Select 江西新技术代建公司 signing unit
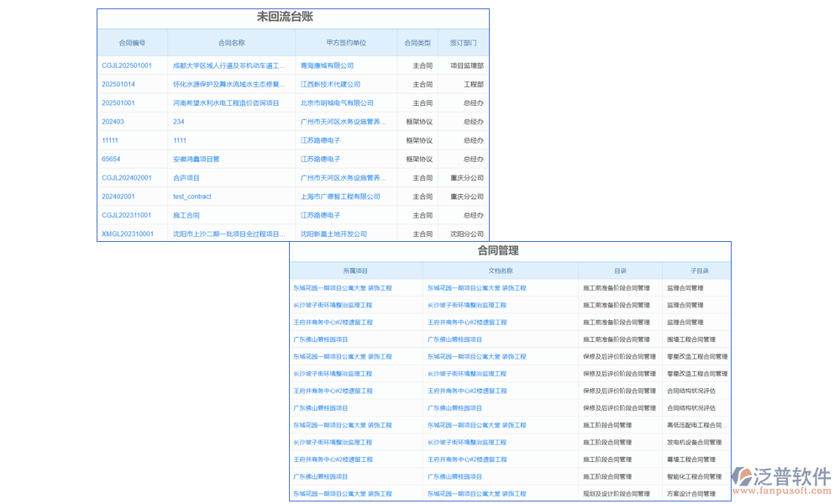Viewport: 840px width, 504px height. [330, 84]
